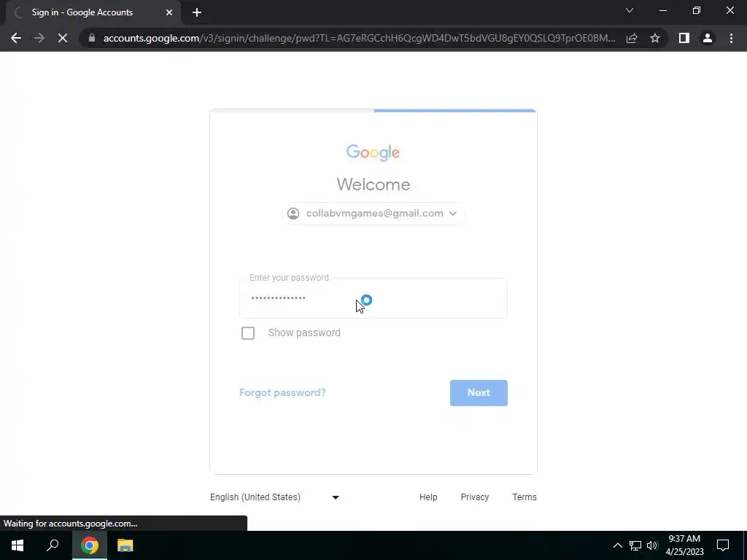Open the Chrome profile menu

[708, 38]
